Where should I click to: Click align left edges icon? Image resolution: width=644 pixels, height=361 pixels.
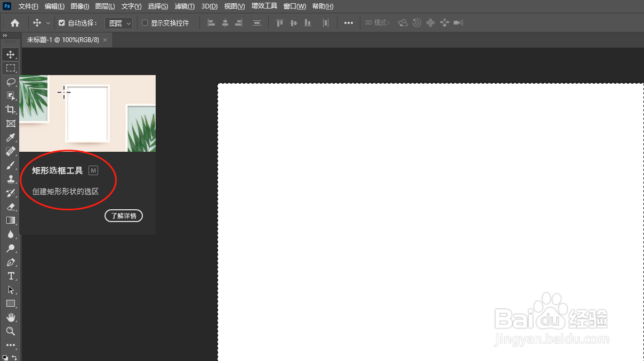211,23
